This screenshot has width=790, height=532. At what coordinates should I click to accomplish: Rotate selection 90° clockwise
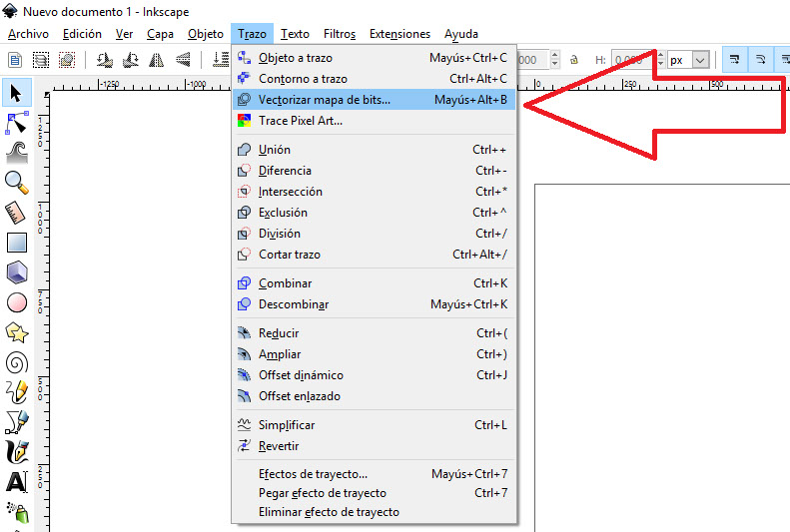pos(131,60)
